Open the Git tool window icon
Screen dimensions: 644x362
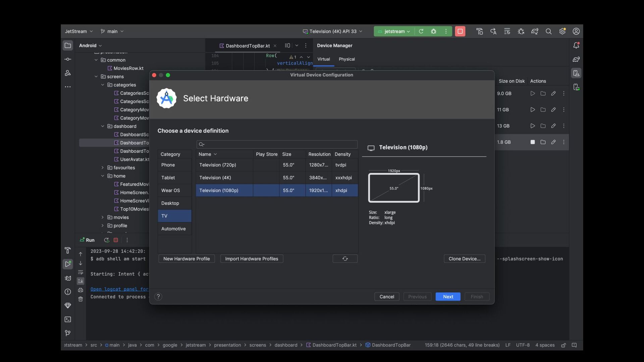68,333
